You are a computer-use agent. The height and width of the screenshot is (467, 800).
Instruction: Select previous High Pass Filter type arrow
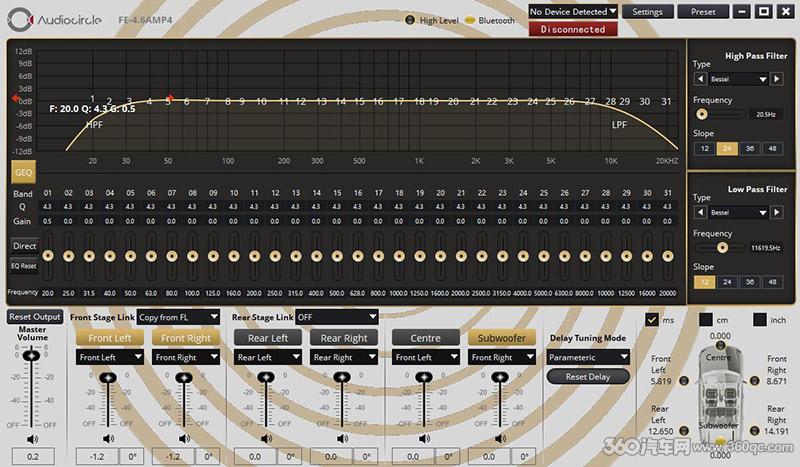pyautogui.click(x=701, y=79)
